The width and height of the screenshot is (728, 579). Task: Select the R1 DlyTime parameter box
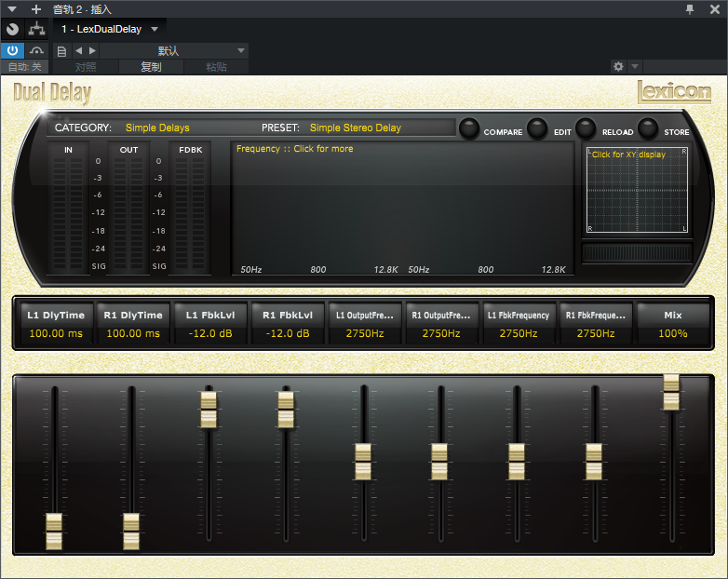tap(133, 324)
